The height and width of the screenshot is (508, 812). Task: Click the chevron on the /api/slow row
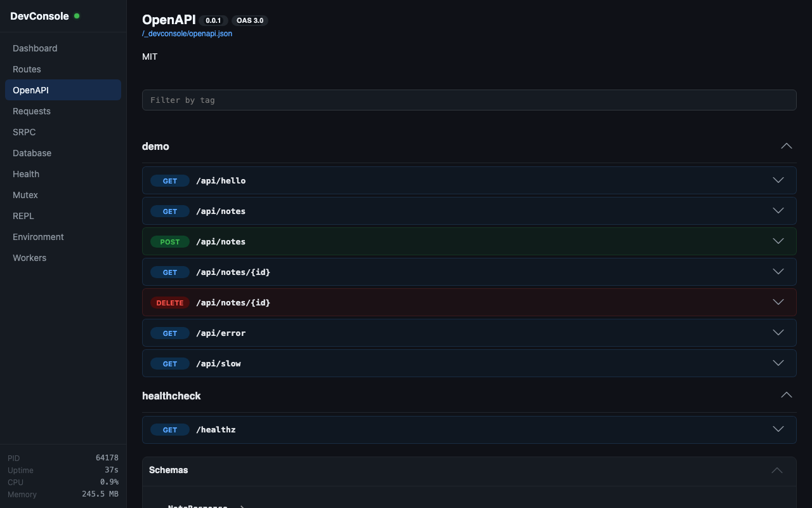[778, 363]
